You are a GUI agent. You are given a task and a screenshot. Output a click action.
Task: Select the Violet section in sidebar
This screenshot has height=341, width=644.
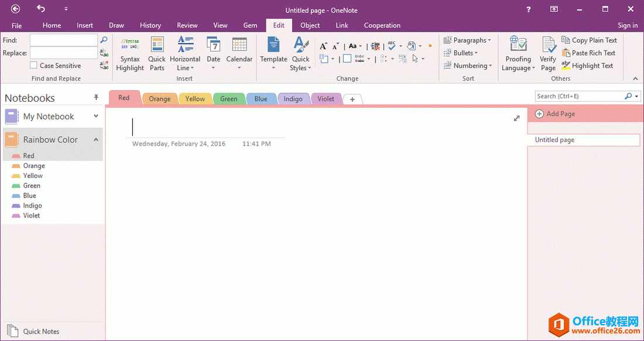[x=32, y=216]
